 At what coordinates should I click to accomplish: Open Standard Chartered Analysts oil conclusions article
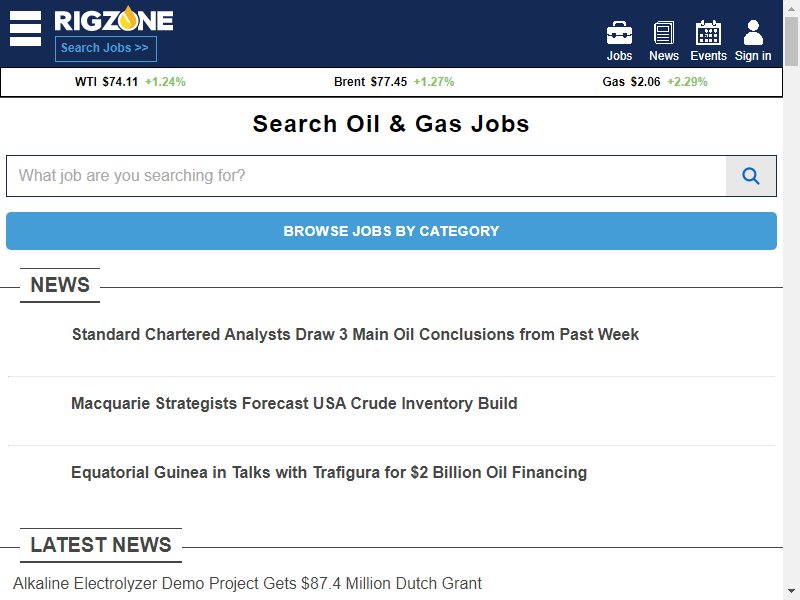(355, 334)
